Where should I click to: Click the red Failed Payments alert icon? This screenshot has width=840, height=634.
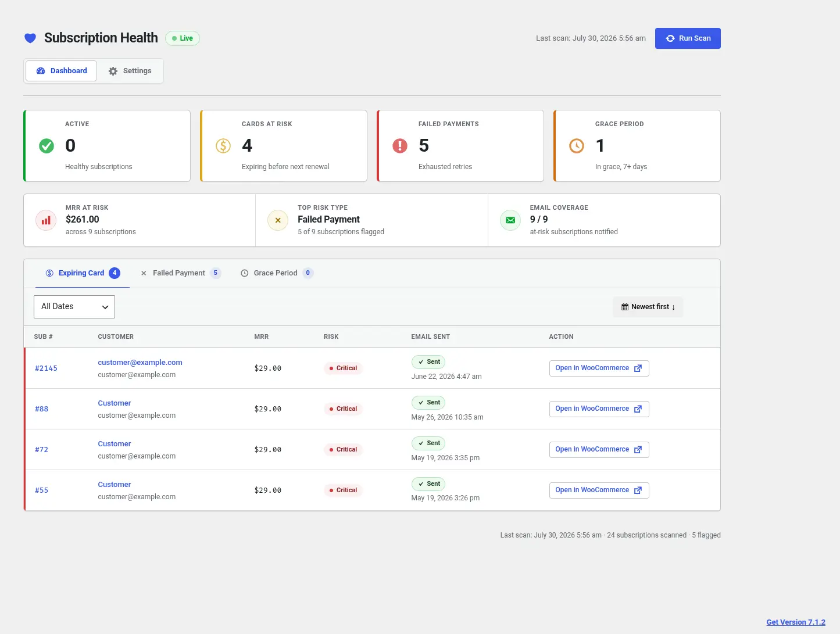[400, 146]
